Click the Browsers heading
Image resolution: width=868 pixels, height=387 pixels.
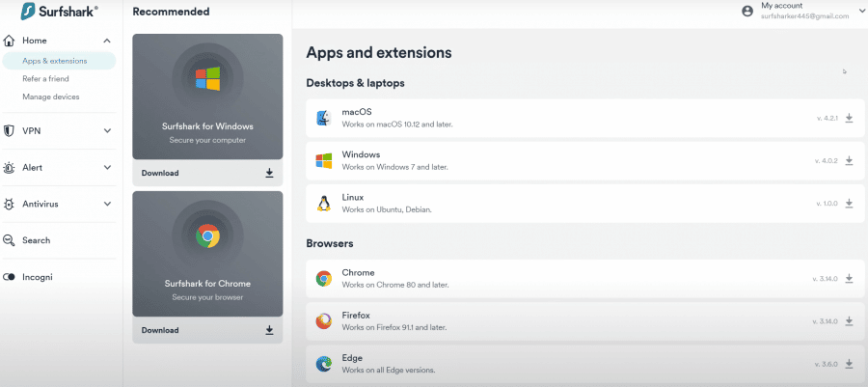330,243
